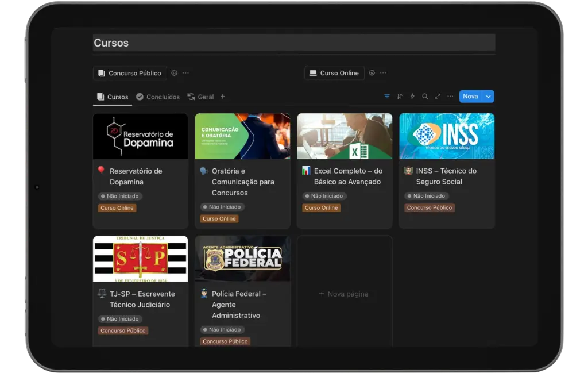Open settings gear beside Concurso Público
The width and height of the screenshot is (588, 373).
tap(175, 73)
